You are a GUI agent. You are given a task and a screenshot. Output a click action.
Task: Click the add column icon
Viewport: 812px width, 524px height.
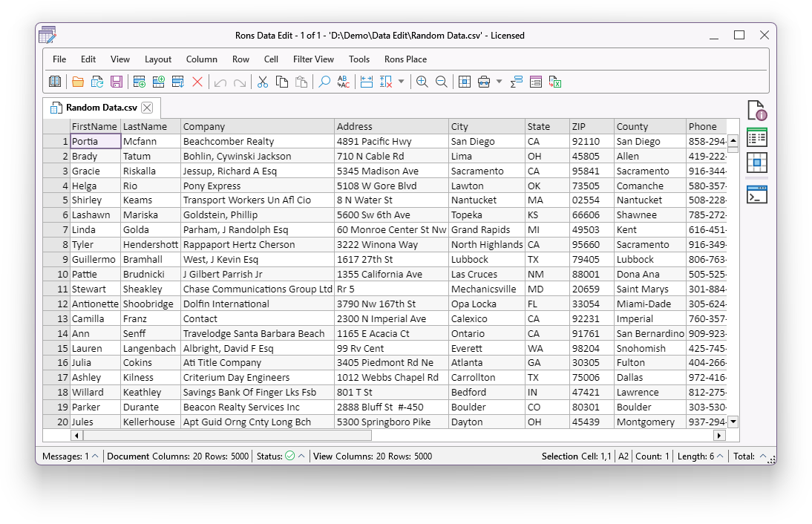[x=158, y=82]
